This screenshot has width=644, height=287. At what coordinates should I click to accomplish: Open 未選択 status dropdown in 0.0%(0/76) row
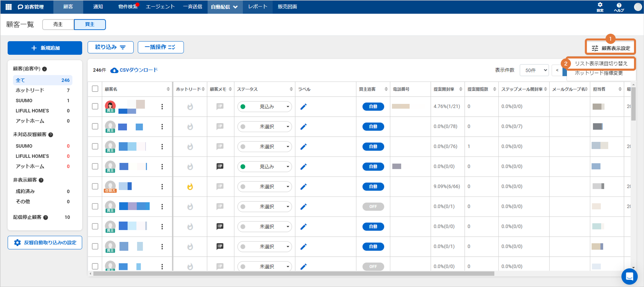coord(265,147)
